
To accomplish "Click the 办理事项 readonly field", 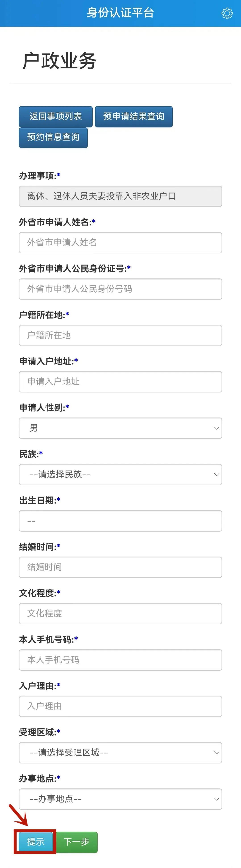I will pyautogui.click(x=120, y=197).
